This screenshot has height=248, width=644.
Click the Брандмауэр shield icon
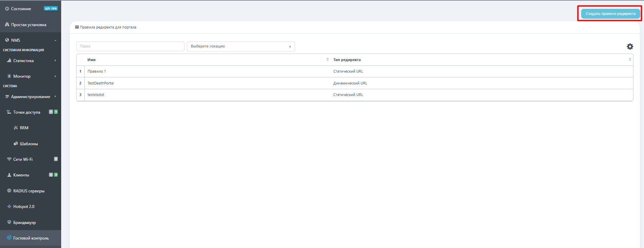coord(9,222)
